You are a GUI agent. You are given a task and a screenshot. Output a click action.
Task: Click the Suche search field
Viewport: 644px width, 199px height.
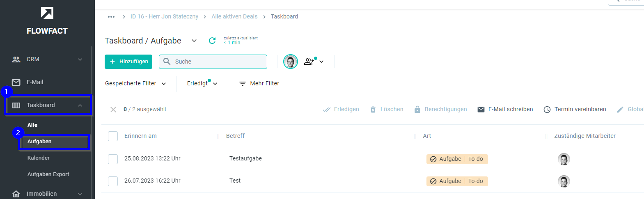(x=213, y=62)
